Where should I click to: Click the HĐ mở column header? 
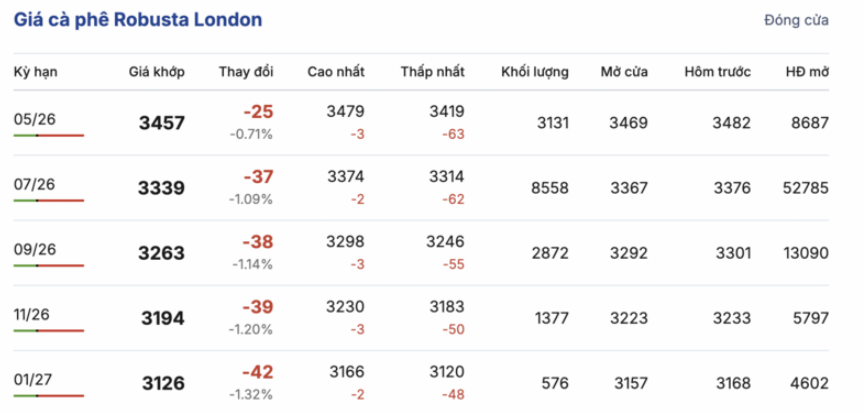coord(808,72)
